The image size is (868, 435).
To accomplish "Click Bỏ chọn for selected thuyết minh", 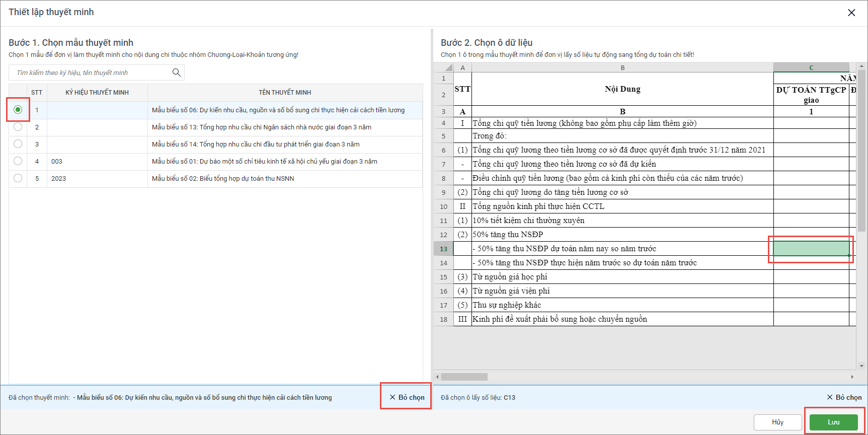I will (x=407, y=397).
